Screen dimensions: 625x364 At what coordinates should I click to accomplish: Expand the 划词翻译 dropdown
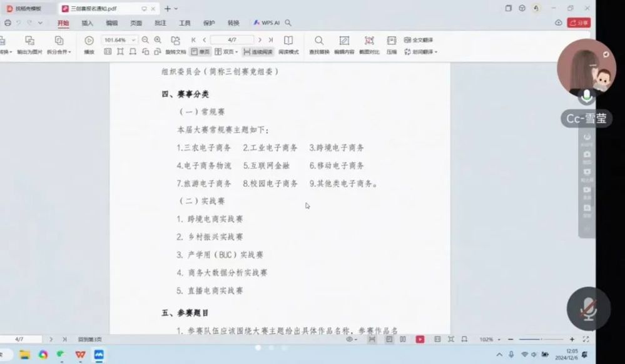point(436,52)
